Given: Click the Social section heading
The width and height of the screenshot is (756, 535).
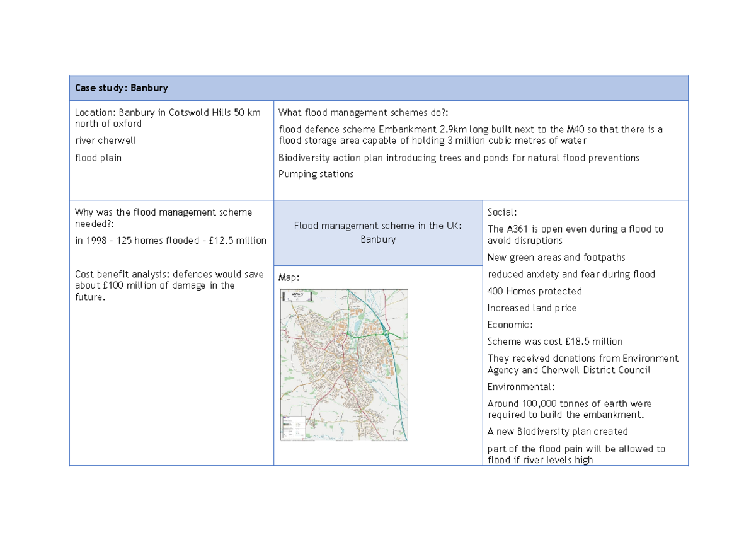Looking at the screenshot, I should coord(498,212).
